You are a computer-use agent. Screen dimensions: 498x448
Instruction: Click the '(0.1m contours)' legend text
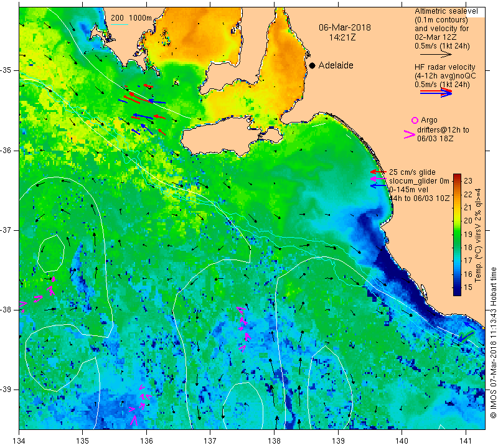click(441, 20)
